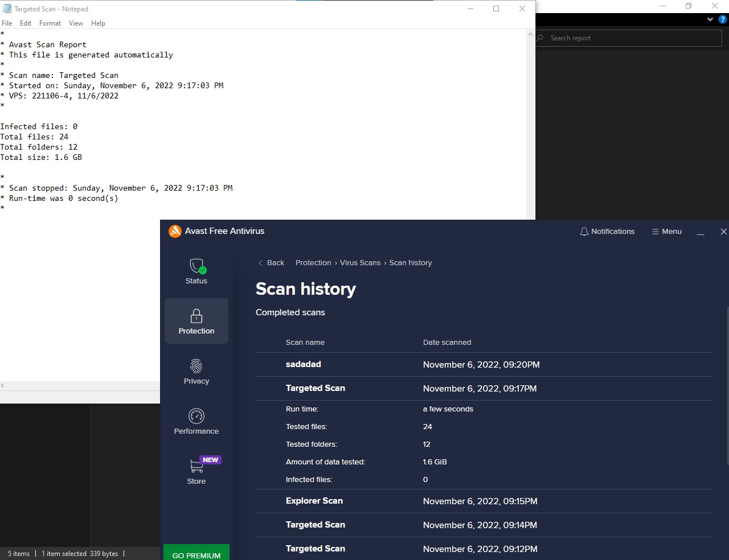Click the 'Total folders: 12' line in Notepad
This screenshot has height=560, width=729.
pyautogui.click(x=39, y=147)
